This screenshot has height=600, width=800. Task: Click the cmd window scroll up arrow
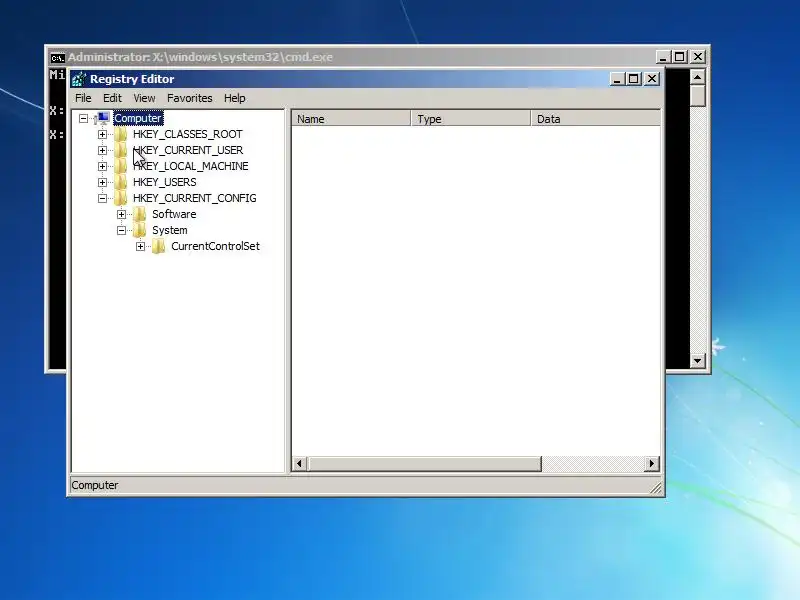pos(697,77)
